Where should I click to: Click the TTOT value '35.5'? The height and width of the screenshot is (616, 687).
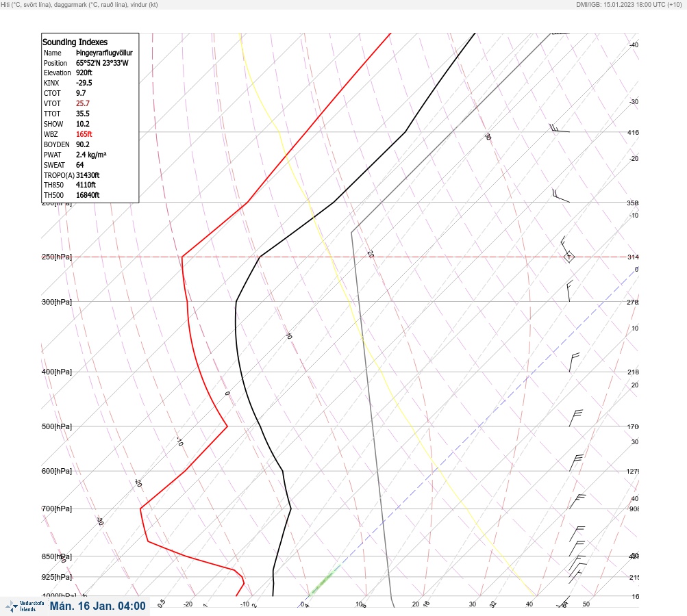pyautogui.click(x=82, y=114)
